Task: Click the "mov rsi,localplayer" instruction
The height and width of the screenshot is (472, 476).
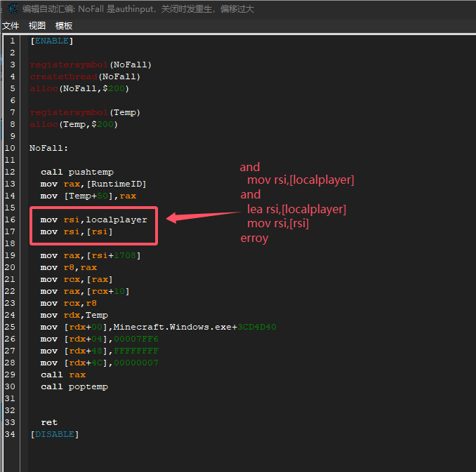Action: pyautogui.click(x=93, y=220)
